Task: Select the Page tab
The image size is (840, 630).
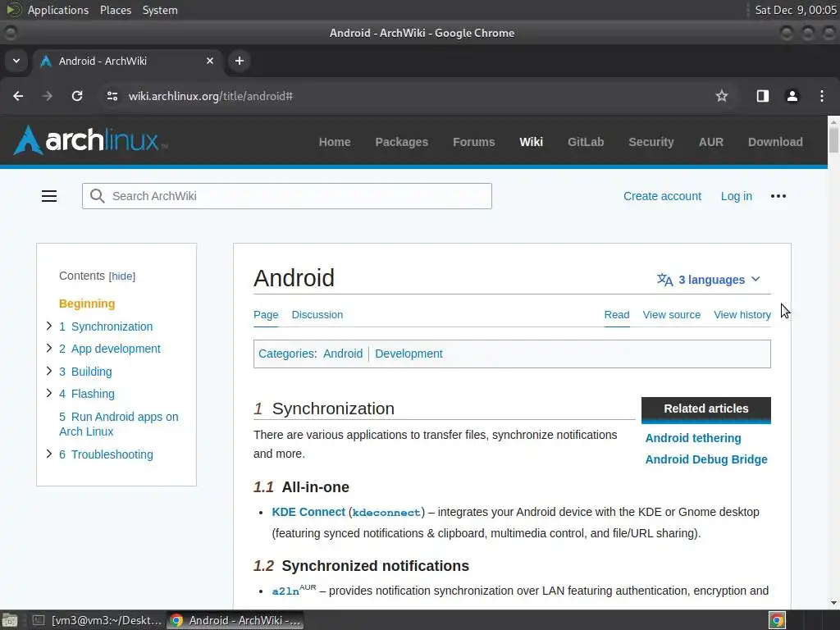Action: (x=266, y=315)
